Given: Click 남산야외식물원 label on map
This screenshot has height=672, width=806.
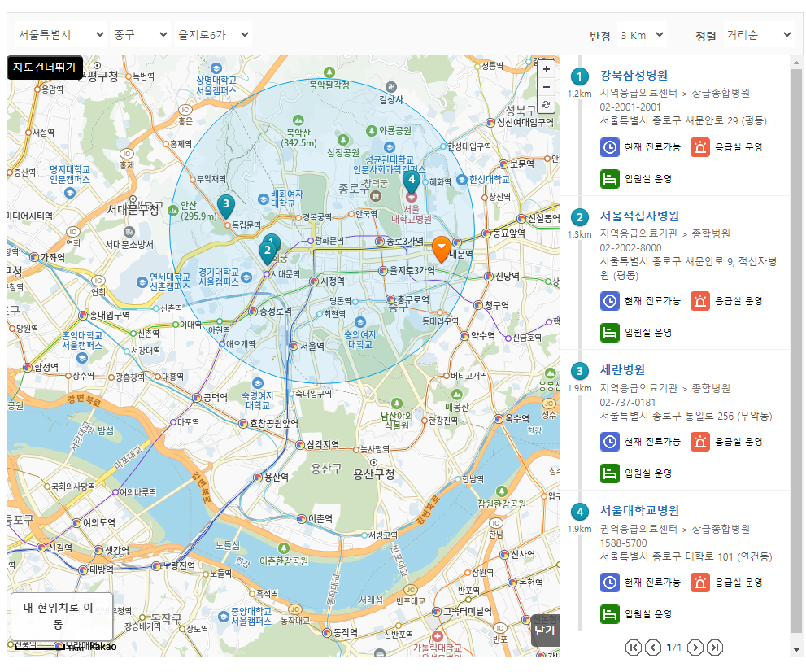Looking at the screenshot, I should tap(396, 421).
